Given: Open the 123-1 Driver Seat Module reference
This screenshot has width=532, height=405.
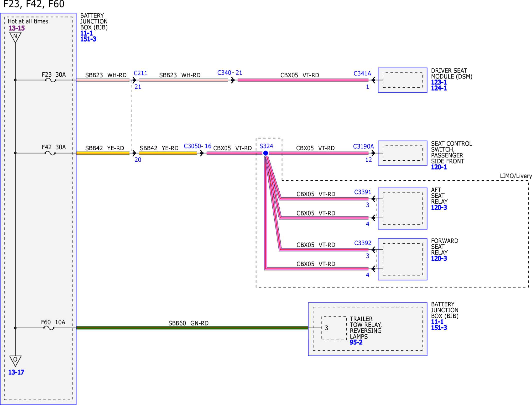Looking at the screenshot, I should click(x=439, y=82).
